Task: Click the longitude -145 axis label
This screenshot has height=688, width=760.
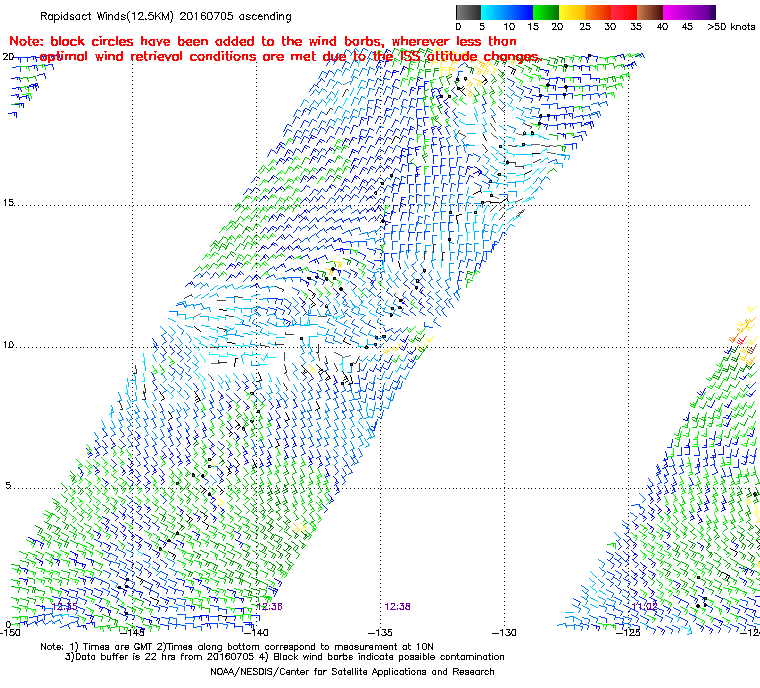Action: point(132,633)
